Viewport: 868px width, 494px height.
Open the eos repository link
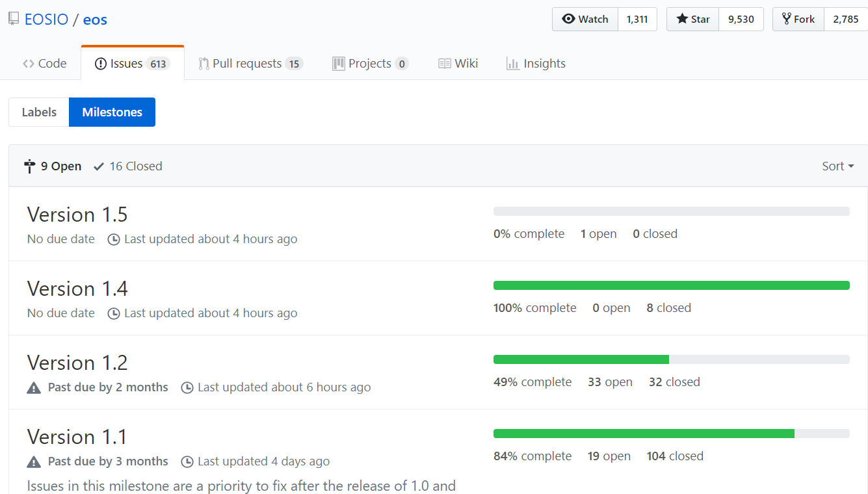95,19
